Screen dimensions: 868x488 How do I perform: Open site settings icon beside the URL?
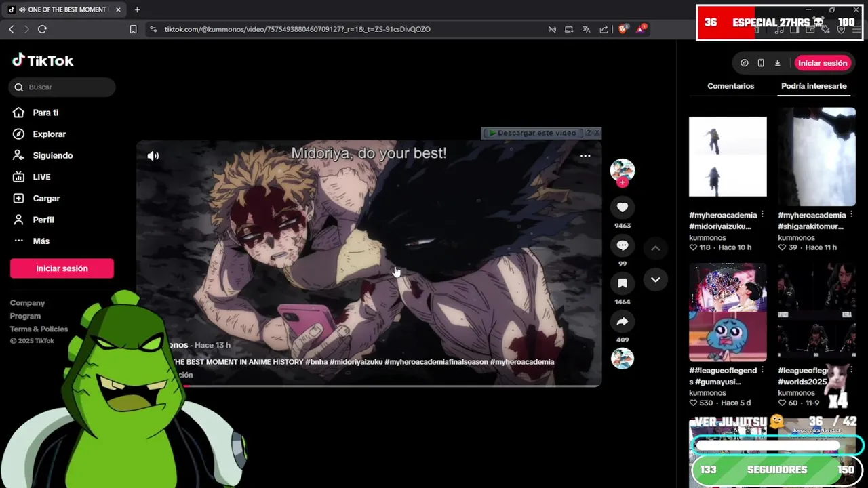pos(153,29)
